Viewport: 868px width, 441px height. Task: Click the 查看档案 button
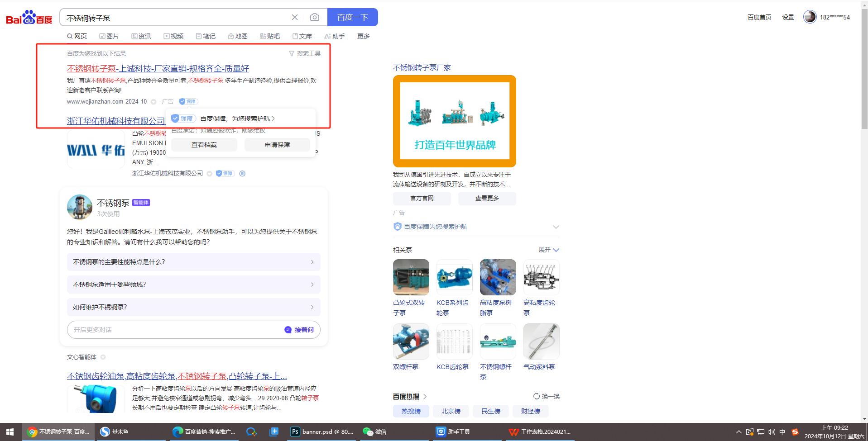204,145
